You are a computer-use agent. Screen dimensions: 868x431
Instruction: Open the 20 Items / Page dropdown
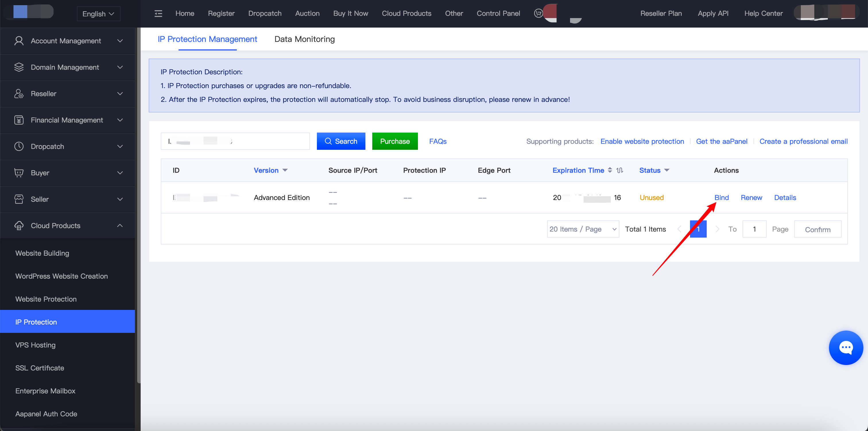click(583, 229)
